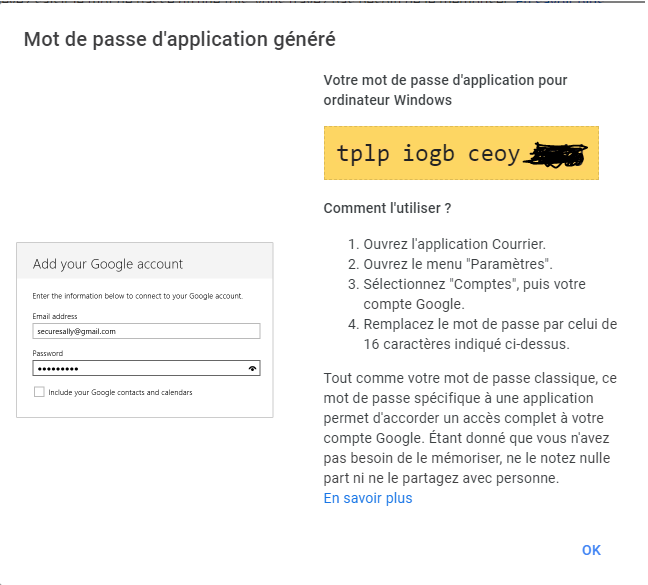Click the scribbled-out portion of the password
Screen dimensions: 648x585
[x=556, y=155]
